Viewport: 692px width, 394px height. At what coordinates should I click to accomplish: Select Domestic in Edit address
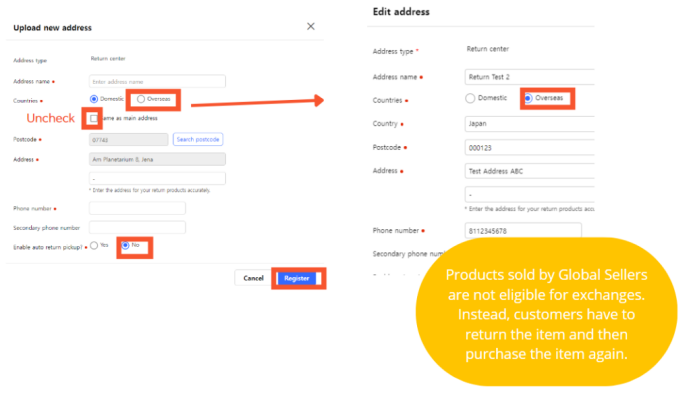point(470,98)
